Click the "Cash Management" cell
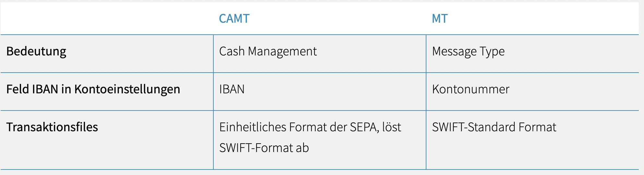 [x=268, y=52]
